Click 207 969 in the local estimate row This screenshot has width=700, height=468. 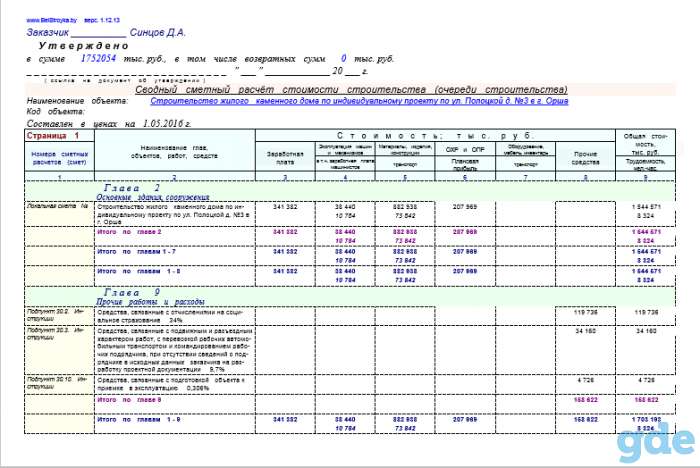click(465, 207)
